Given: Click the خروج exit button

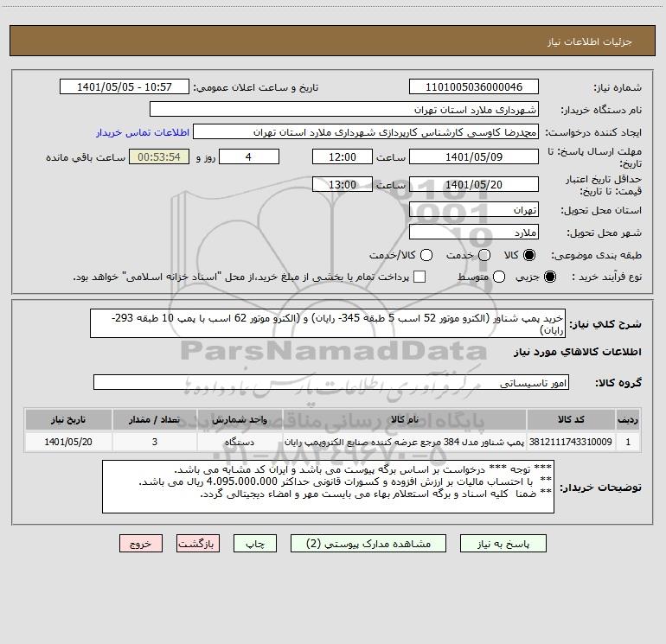Looking at the screenshot, I should (141, 544).
